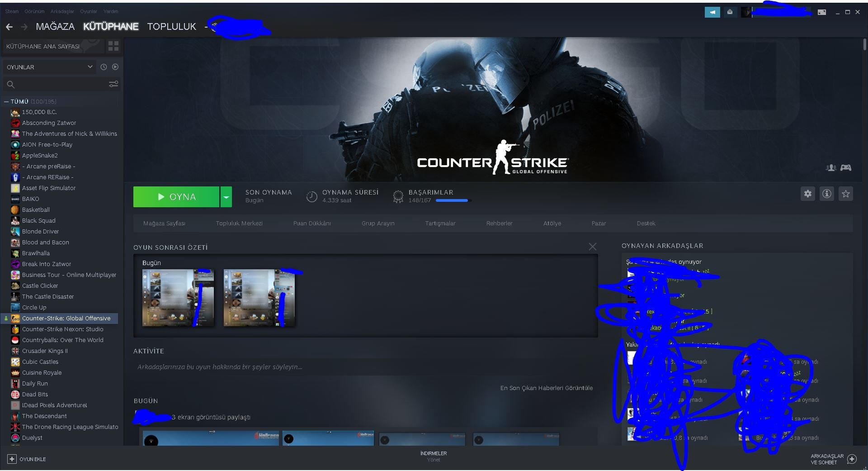
Task: Click the search magnifier icon
Action: [11, 85]
